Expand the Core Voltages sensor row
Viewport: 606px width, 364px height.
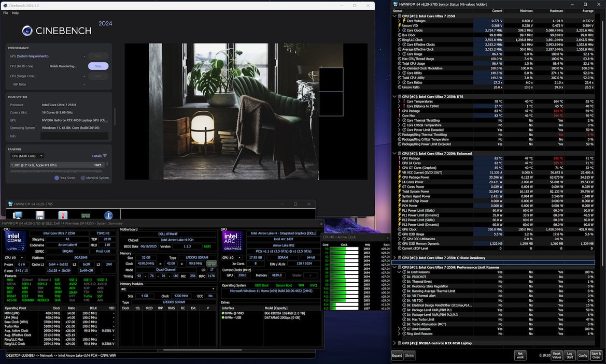coord(399,21)
